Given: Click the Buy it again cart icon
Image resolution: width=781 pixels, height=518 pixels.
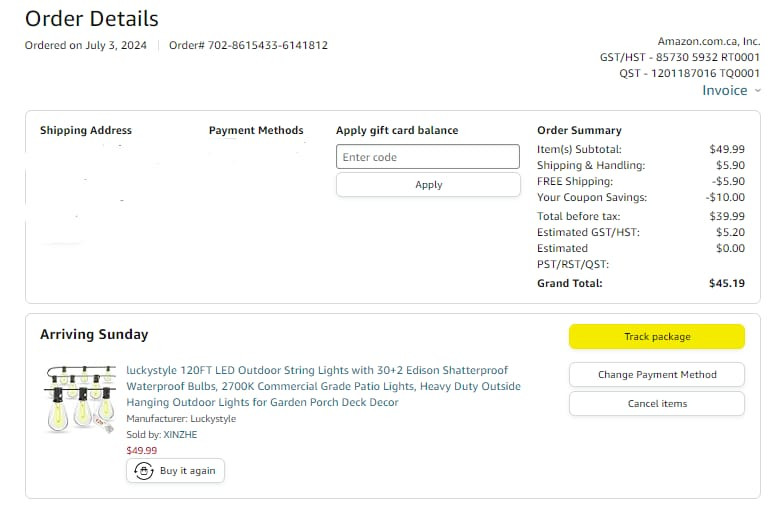Looking at the screenshot, I should [143, 471].
